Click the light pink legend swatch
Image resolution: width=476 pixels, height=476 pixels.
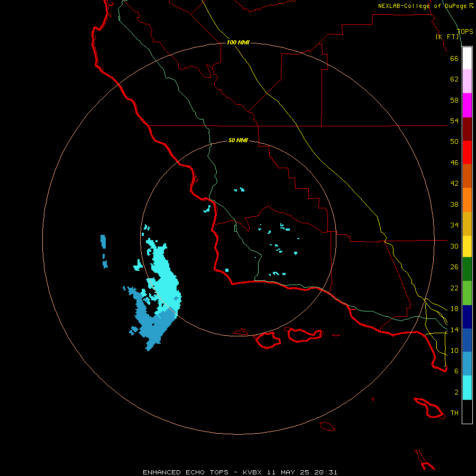[467, 81]
